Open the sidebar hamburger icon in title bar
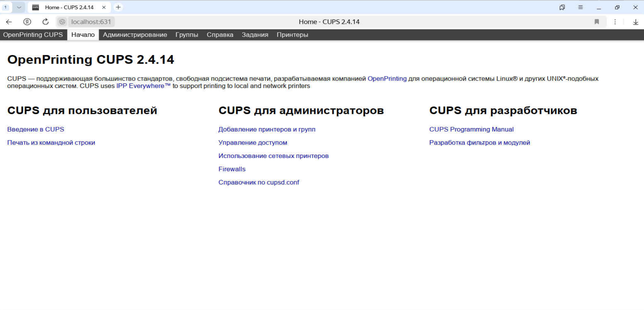This screenshot has width=644, height=310. point(580,7)
